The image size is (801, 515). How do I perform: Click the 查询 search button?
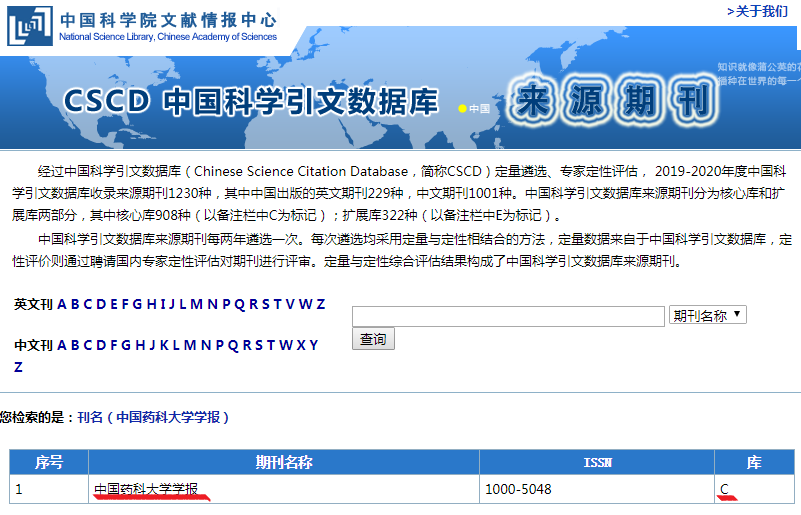tap(373, 339)
